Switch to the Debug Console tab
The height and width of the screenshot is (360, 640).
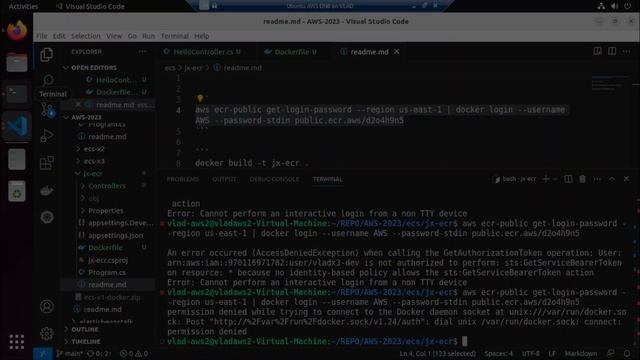click(274, 179)
